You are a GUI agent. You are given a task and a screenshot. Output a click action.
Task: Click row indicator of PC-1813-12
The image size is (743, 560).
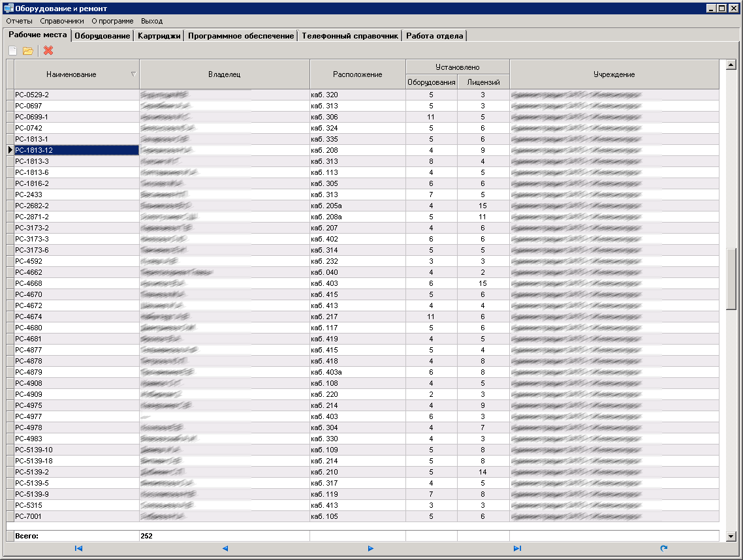tap(10, 150)
